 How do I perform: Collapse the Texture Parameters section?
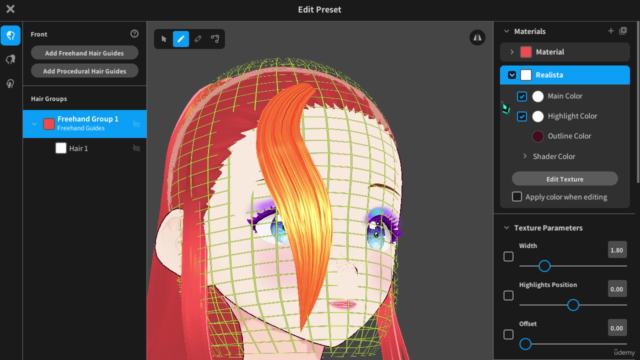coord(507,228)
